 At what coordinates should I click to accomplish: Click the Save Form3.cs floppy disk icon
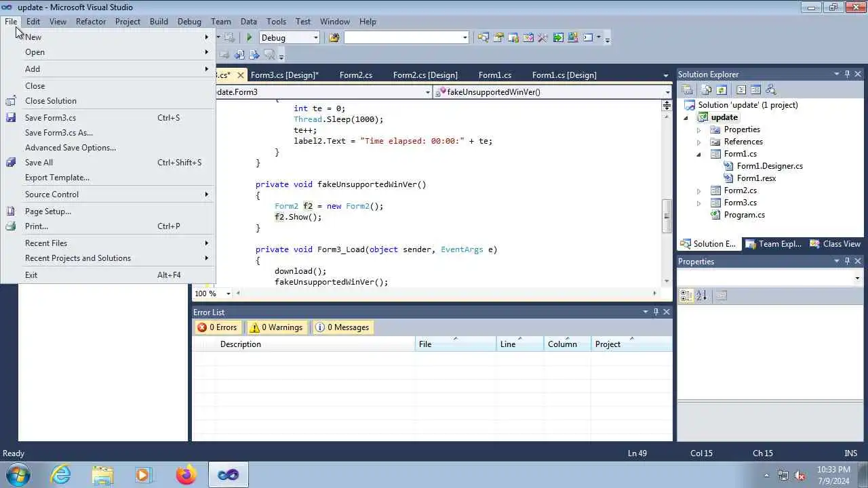point(11,118)
